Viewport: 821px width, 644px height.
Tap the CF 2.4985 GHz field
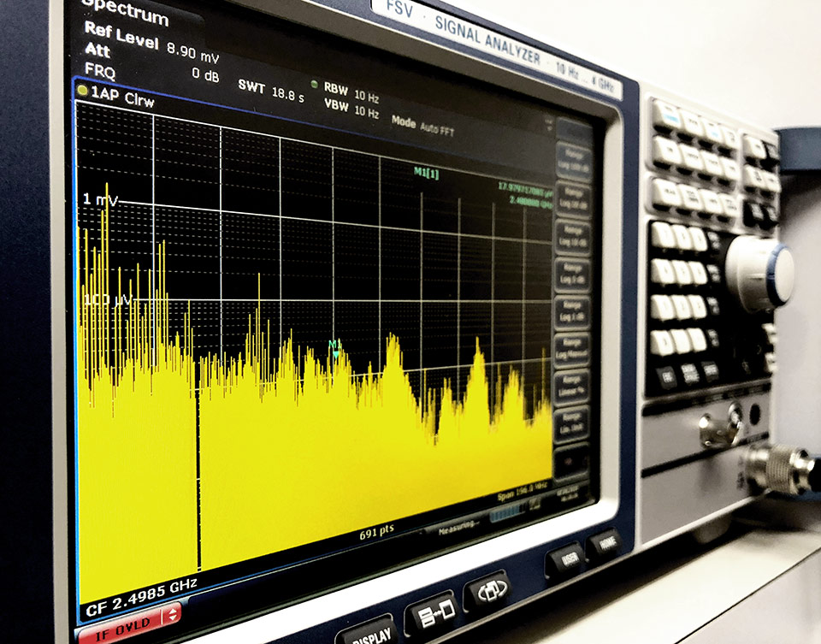pyautogui.click(x=142, y=585)
